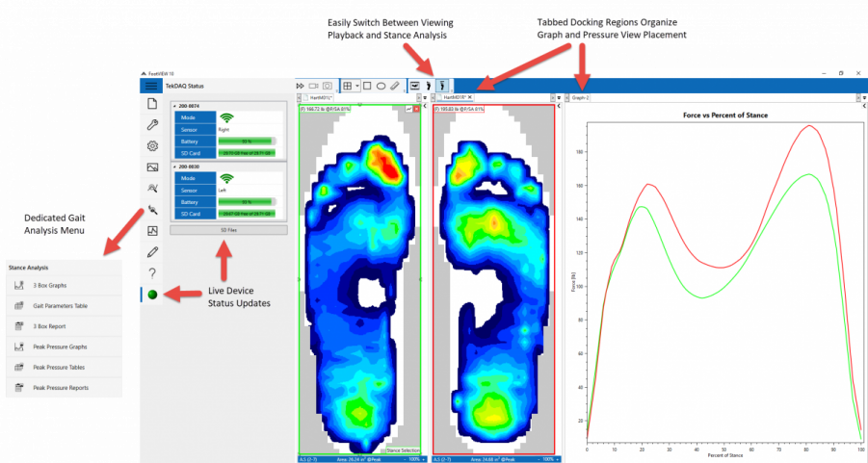
Task: Open the question mark help icon
Action: coord(151,273)
